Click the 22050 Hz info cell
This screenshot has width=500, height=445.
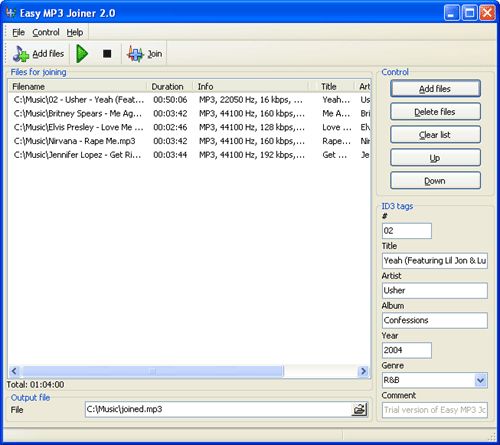pyautogui.click(x=251, y=100)
